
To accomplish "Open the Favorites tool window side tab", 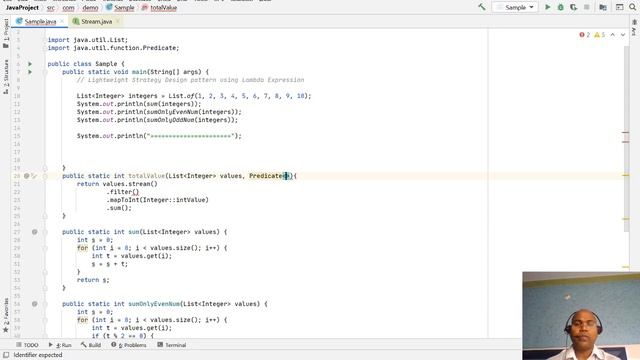I will (x=6, y=315).
